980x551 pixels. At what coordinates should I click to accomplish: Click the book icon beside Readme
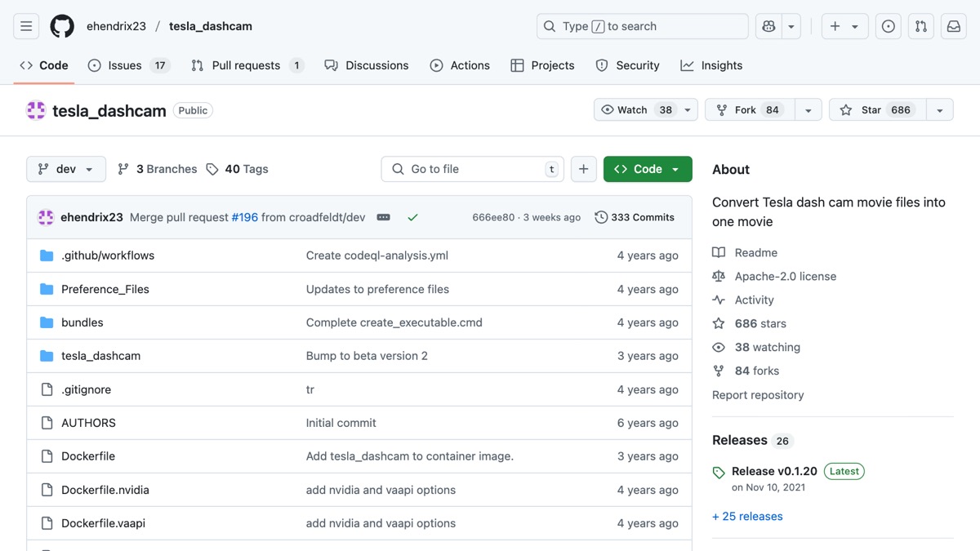coord(719,253)
